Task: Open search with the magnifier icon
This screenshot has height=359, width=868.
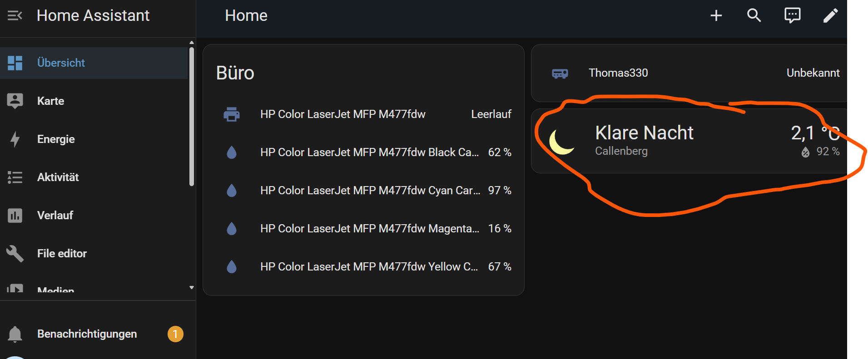Action: (x=754, y=16)
